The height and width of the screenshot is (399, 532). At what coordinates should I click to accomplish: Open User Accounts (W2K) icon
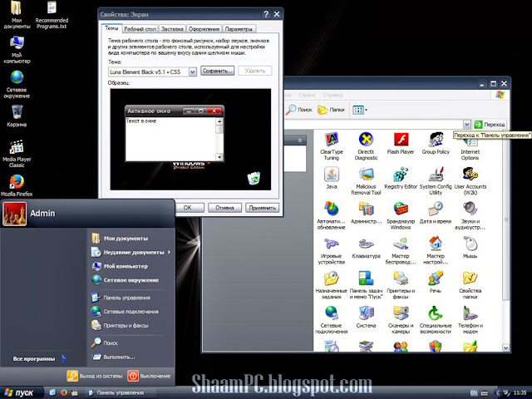[470, 181]
